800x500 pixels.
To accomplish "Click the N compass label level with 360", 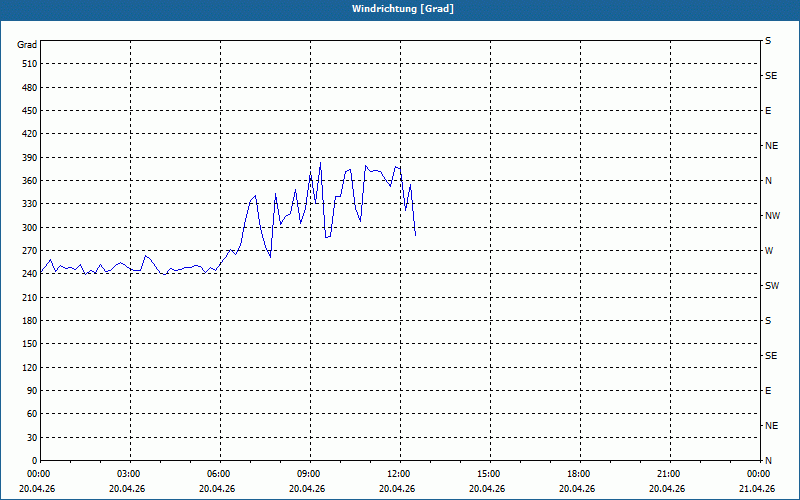I will click(768, 181).
